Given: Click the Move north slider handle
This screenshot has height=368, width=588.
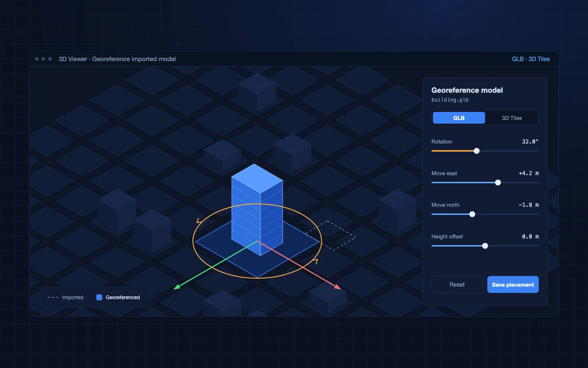Looking at the screenshot, I should [472, 214].
